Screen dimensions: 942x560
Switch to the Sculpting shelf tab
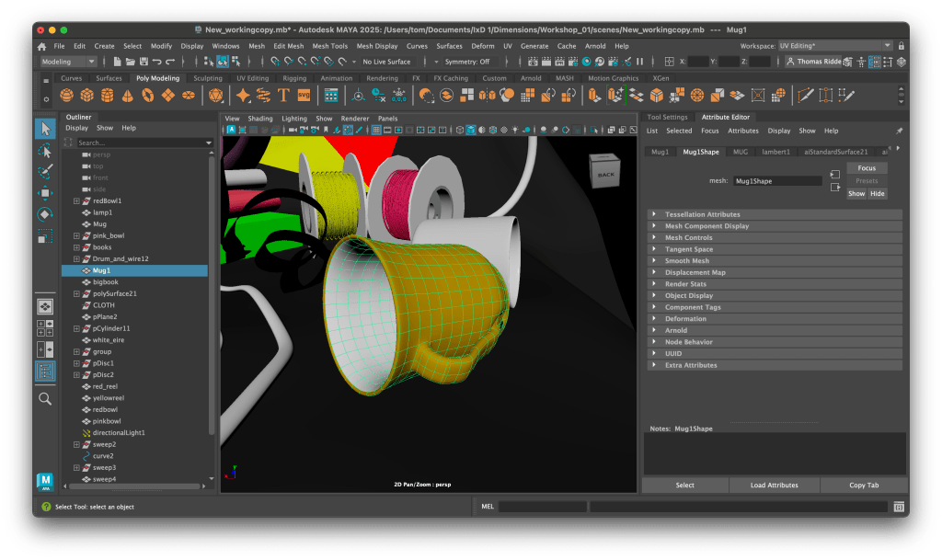pyautogui.click(x=207, y=78)
